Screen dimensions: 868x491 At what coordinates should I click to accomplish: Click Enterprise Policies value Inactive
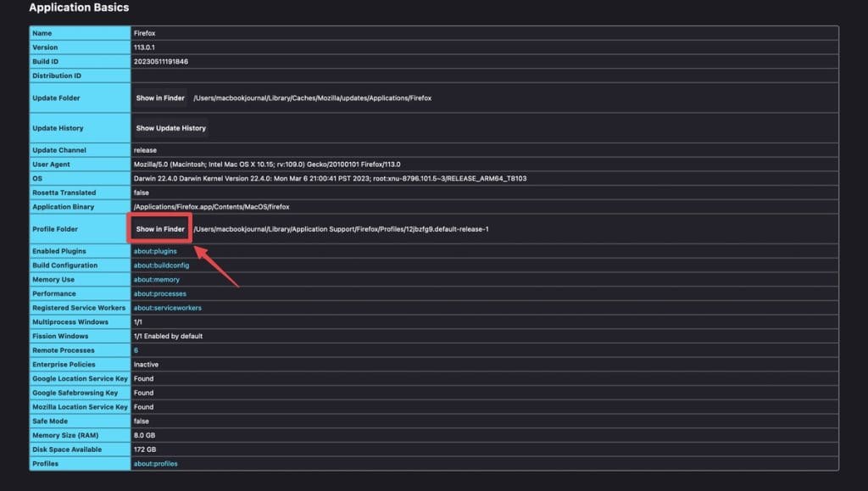click(x=146, y=365)
